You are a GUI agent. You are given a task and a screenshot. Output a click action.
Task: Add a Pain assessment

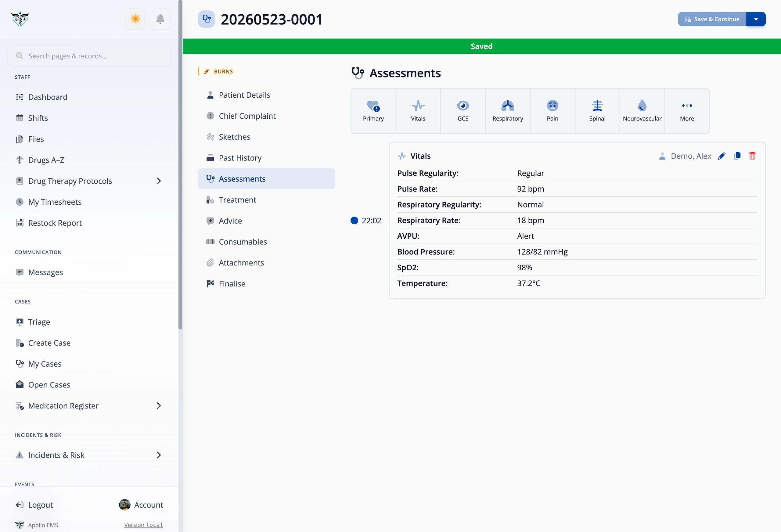pyautogui.click(x=552, y=111)
